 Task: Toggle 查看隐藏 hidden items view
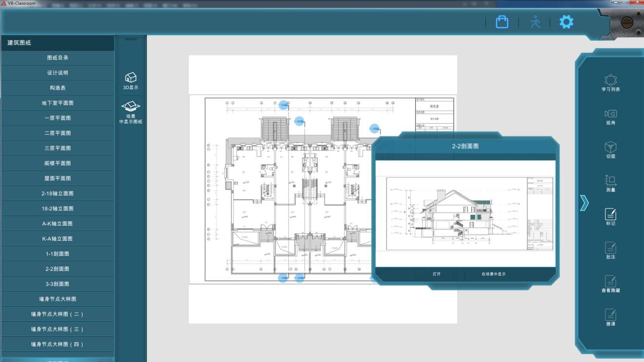[610, 281]
